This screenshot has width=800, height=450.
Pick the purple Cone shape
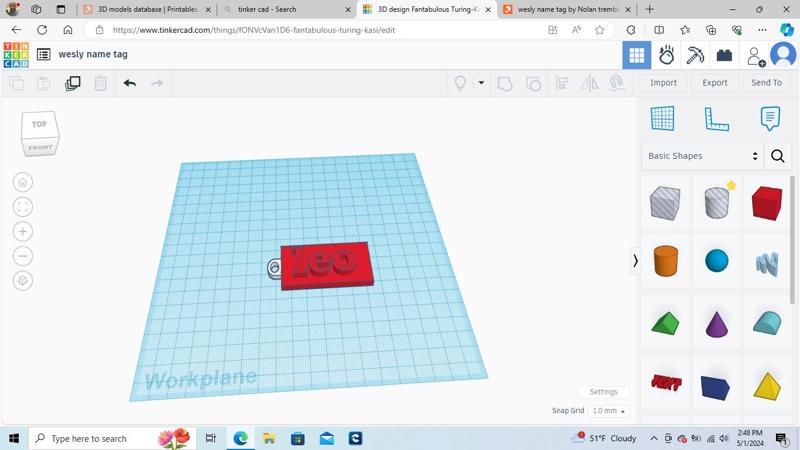tap(716, 324)
